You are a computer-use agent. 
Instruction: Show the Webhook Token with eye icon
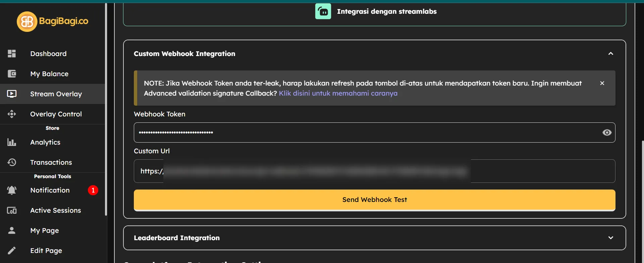607,133
